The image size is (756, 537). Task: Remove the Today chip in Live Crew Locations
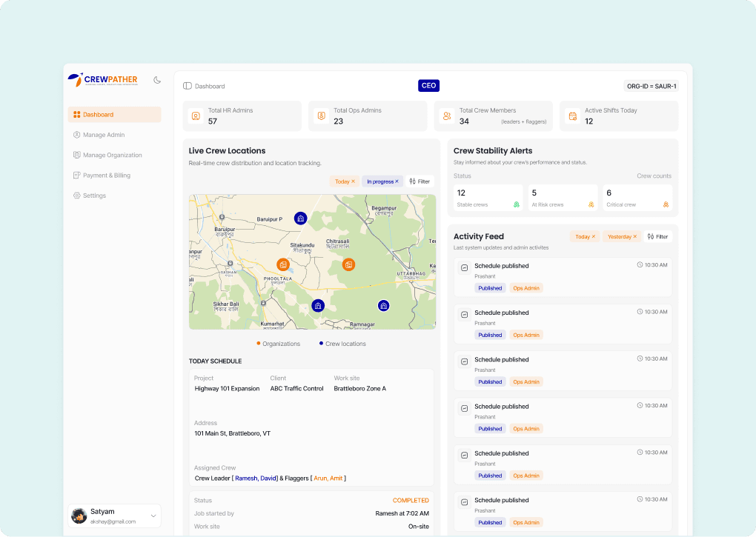pos(353,181)
